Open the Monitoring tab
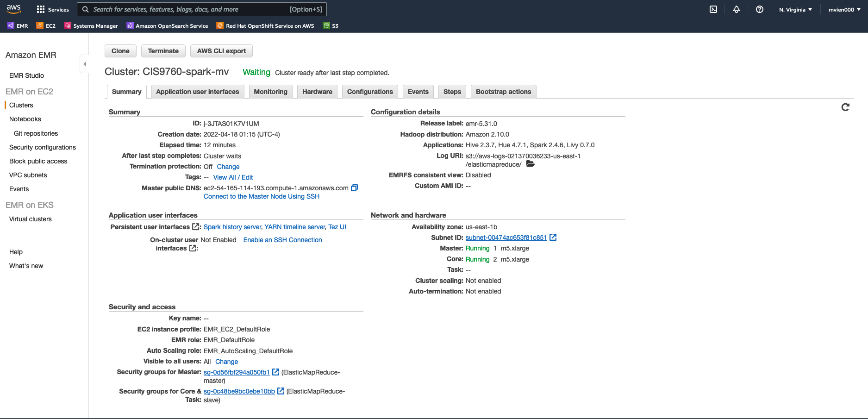The height and width of the screenshot is (419, 868). (271, 92)
